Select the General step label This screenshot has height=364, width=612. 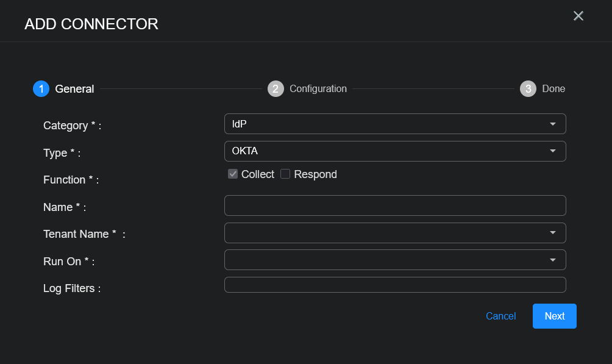(x=74, y=89)
